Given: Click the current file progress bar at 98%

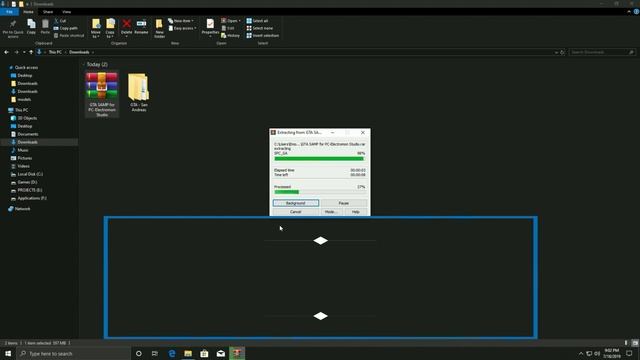Looking at the screenshot, I should (320, 159).
